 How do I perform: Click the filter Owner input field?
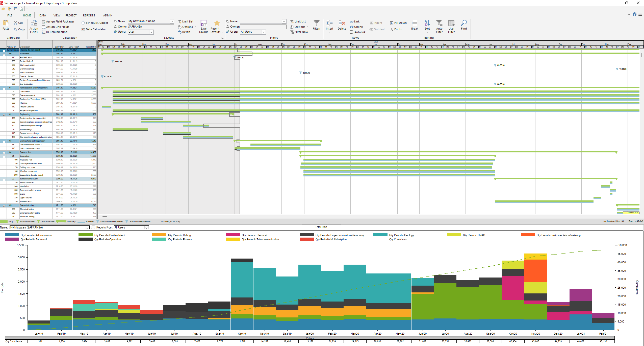click(x=263, y=27)
